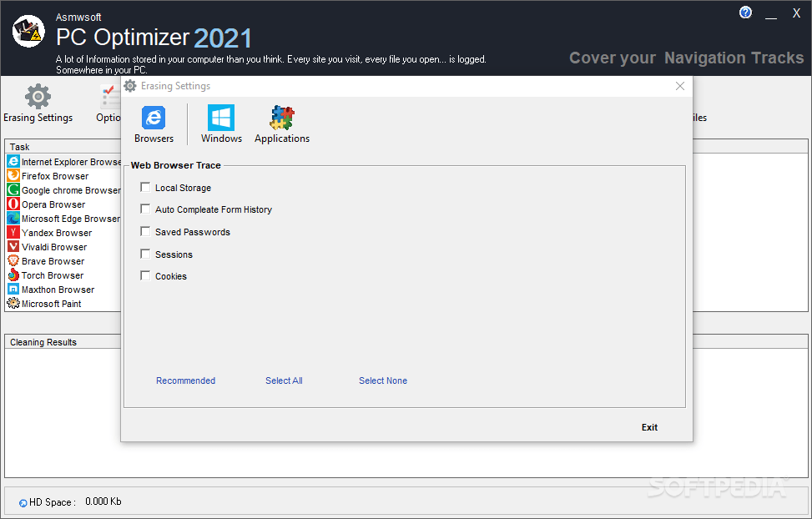Select Vivaldi Browser task row
Screen dimensions: 812x519
pyautogui.click(x=63, y=247)
